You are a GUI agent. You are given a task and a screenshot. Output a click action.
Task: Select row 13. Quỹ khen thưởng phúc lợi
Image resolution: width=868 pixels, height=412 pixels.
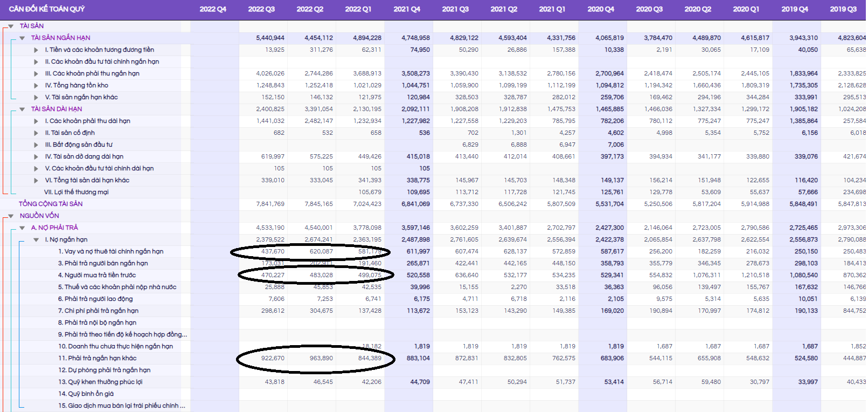point(100,382)
